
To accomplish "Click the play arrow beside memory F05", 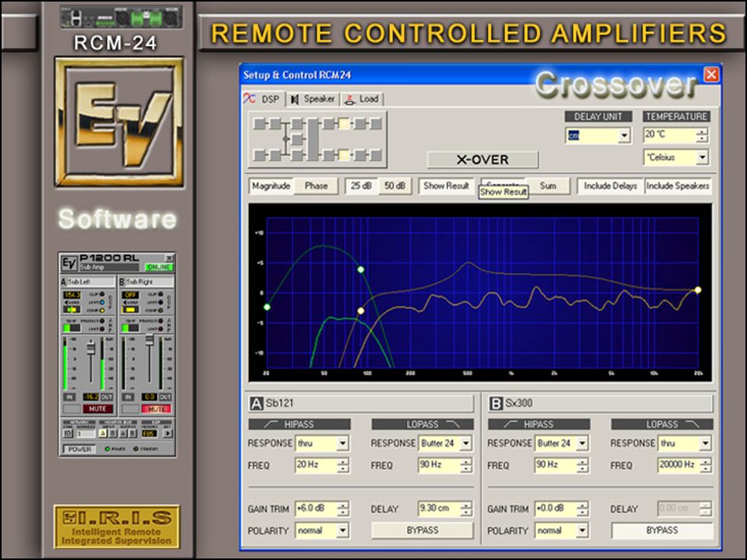I will [168, 433].
